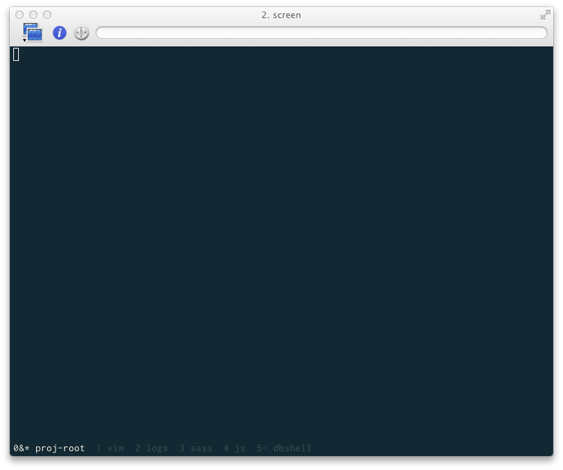Click the fullscreen arrows icon in title bar
Screen dimensions: 563x470
[x=545, y=15]
